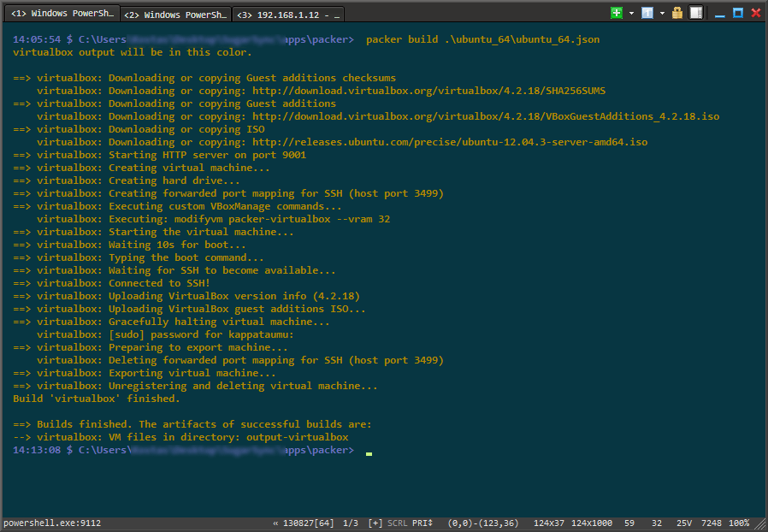This screenshot has height=532, width=768.
Task: Click the "Connected to SSH!" output line
Action: click(x=112, y=283)
